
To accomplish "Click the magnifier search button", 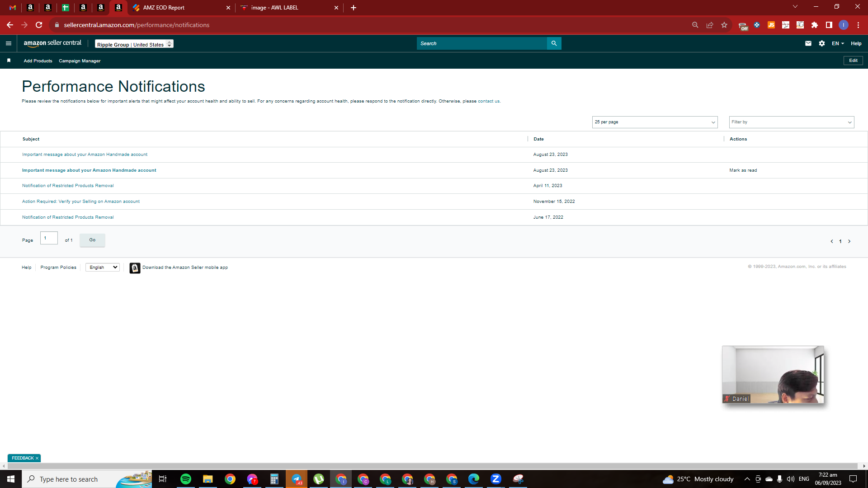I will tap(554, 43).
